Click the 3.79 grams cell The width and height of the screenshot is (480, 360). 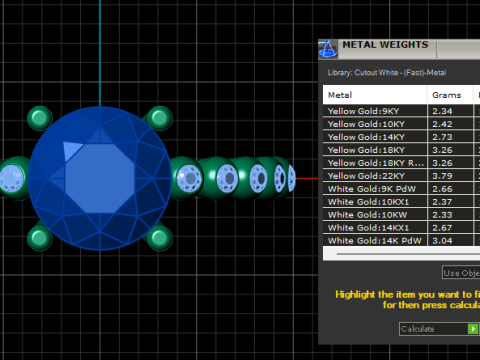[450, 176]
